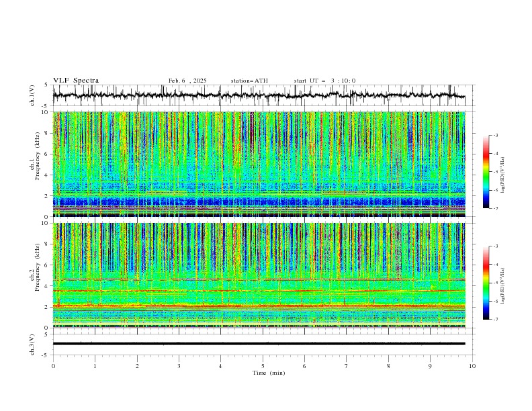Click the ch.2 "Frequency (kHz)" axis title
The height and width of the screenshot is (411, 532).
click(38, 267)
